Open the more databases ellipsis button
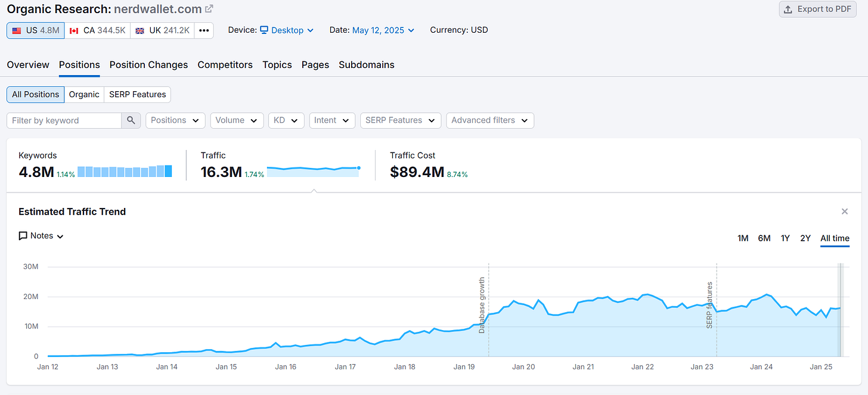868x395 pixels. (204, 30)
